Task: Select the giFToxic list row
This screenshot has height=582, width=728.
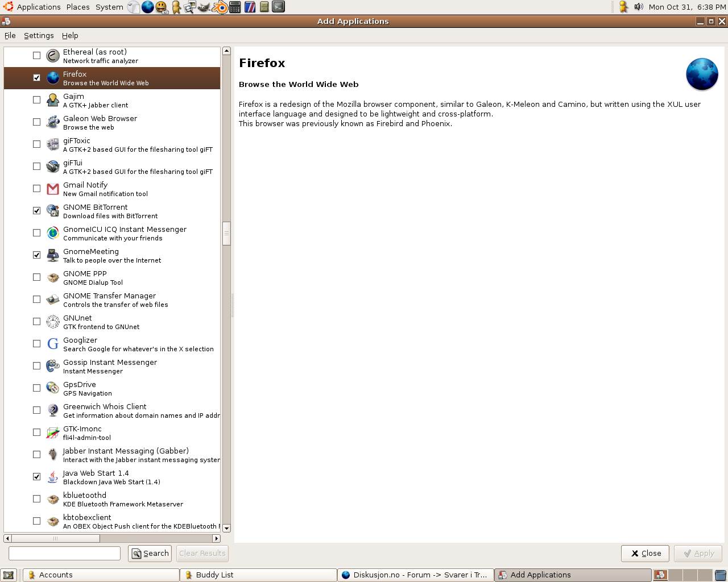Action: coord(112,144)
